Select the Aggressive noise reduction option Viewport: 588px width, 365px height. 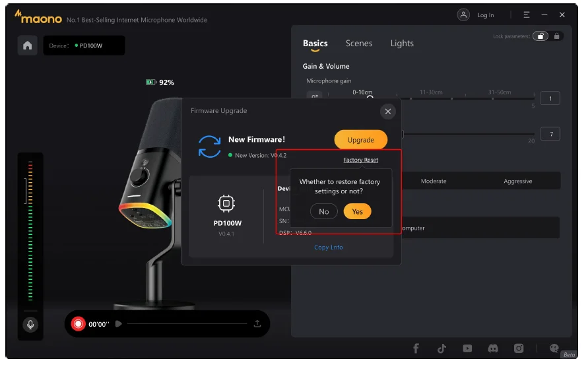pyautogui.click(x=517, y=181)
